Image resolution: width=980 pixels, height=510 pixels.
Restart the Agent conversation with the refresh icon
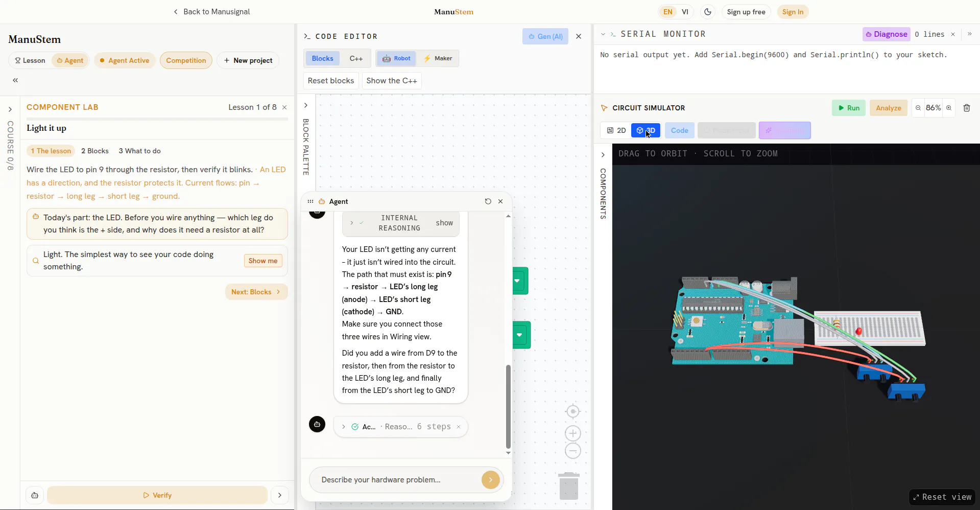coord(488,201)
